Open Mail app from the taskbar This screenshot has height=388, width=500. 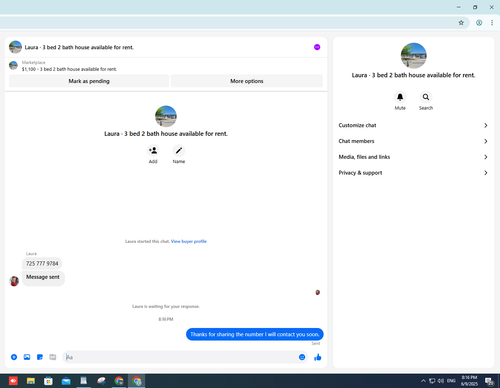pos(66,381)
